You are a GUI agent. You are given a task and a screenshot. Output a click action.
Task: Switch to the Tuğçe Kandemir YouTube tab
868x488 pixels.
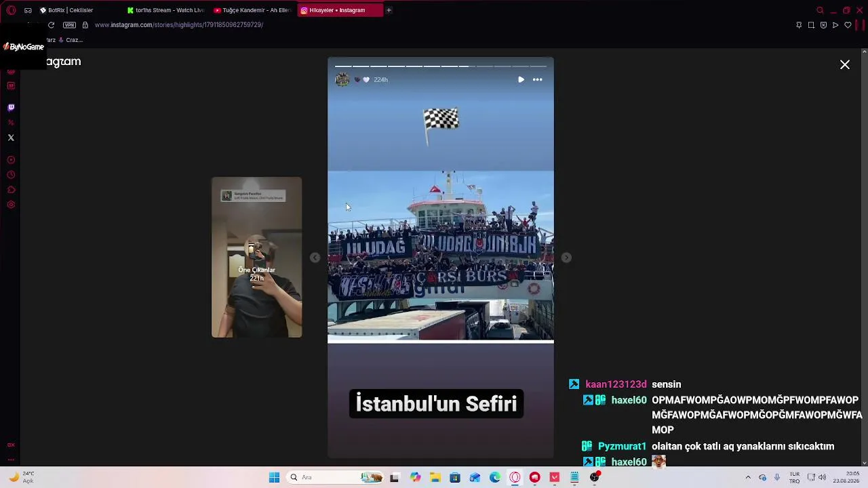(252, 10)
